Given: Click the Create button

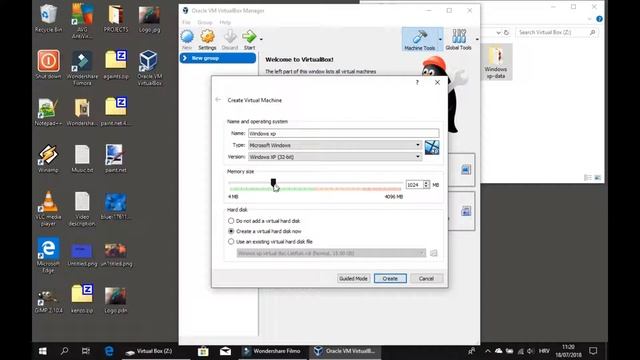Looking at the screenshot, I should (x=390, y=278).
